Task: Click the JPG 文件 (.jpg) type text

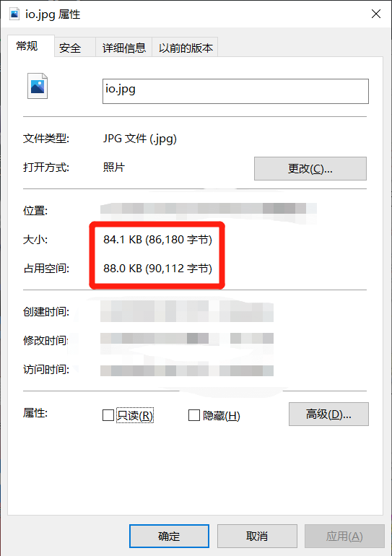Action: (x=139, y=139)
